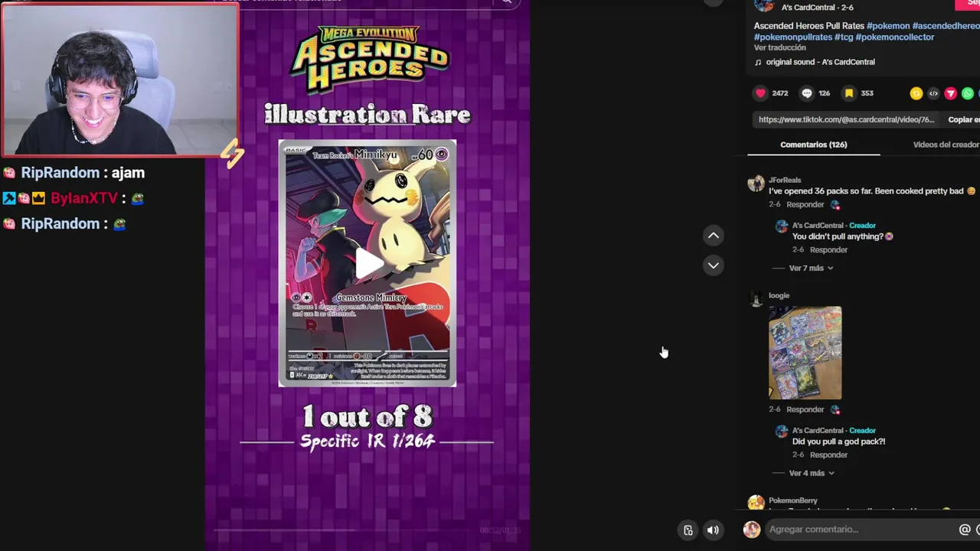
Task: Click the Agregar comentario input field
Action: pyautogui.click(x=861, y=530)
